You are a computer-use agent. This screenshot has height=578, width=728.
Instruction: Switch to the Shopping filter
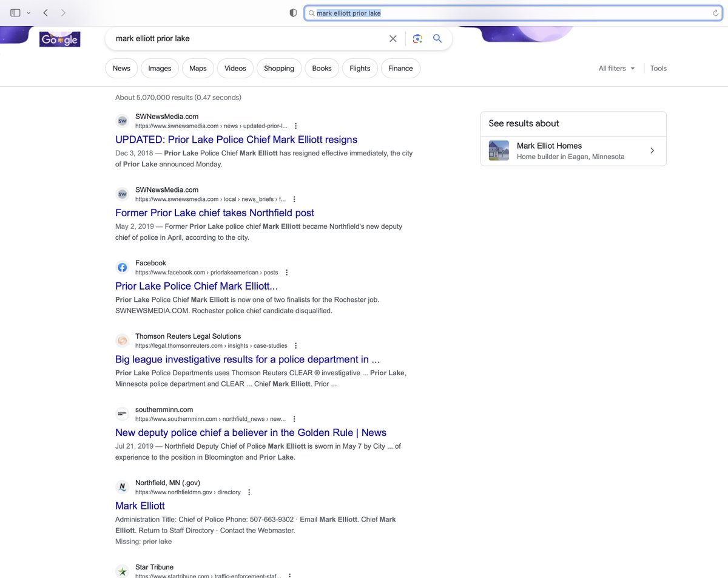pyautogui.click(x=279, y=69)
